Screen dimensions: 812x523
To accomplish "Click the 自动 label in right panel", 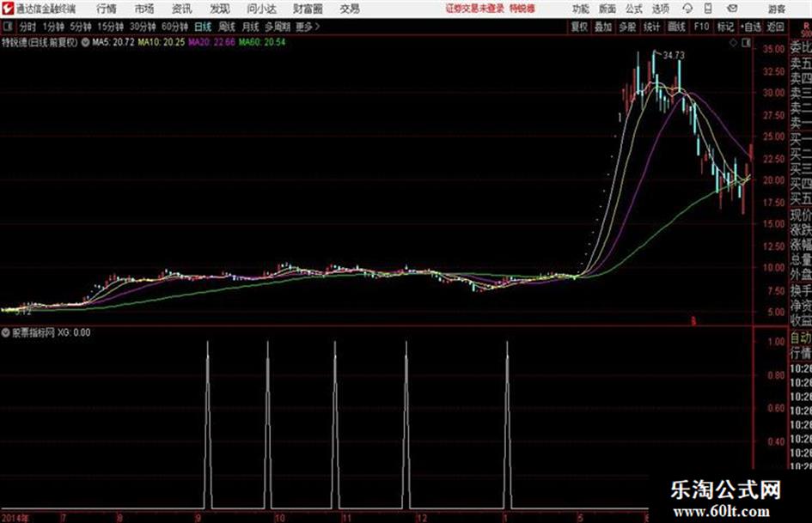I will tap(801, 338).
